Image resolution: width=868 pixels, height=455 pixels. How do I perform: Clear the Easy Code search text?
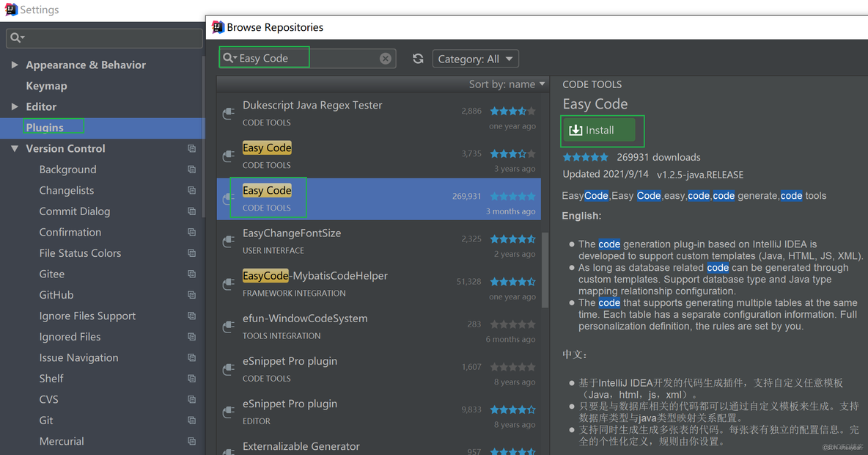point(386,59)
